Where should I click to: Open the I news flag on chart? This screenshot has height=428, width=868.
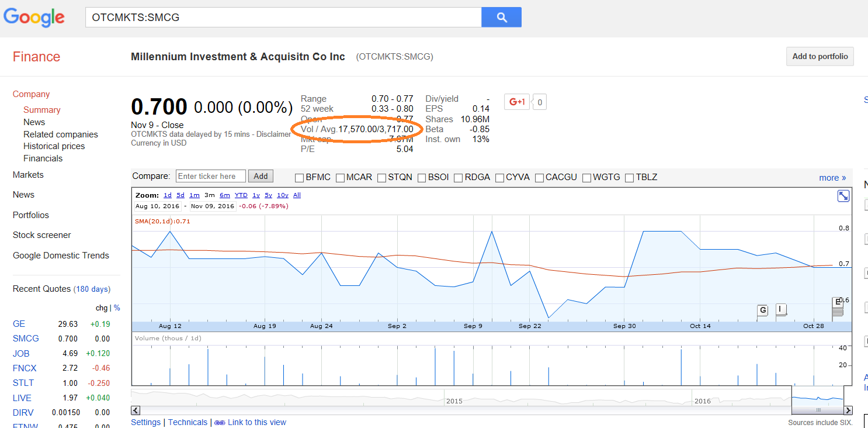click(780, 309)
